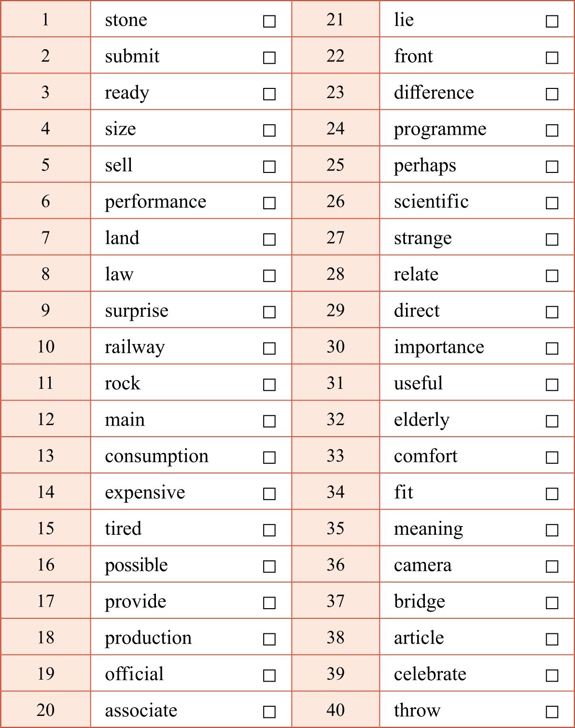The width and height of the screenshot is (575, 728).
Task: Click the number 27 cell
Action: [x=335, y=238]
